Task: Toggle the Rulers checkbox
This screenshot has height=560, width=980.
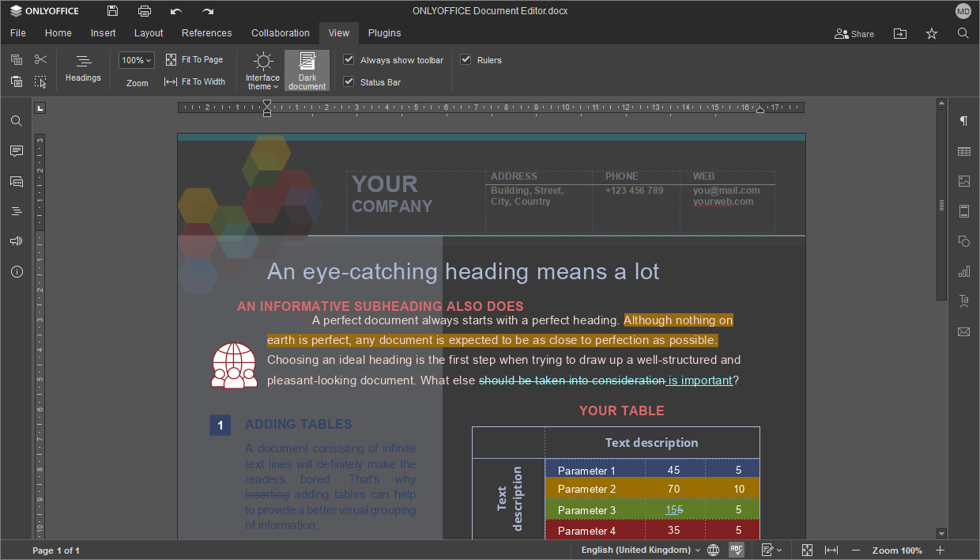Action: point(465,60)
